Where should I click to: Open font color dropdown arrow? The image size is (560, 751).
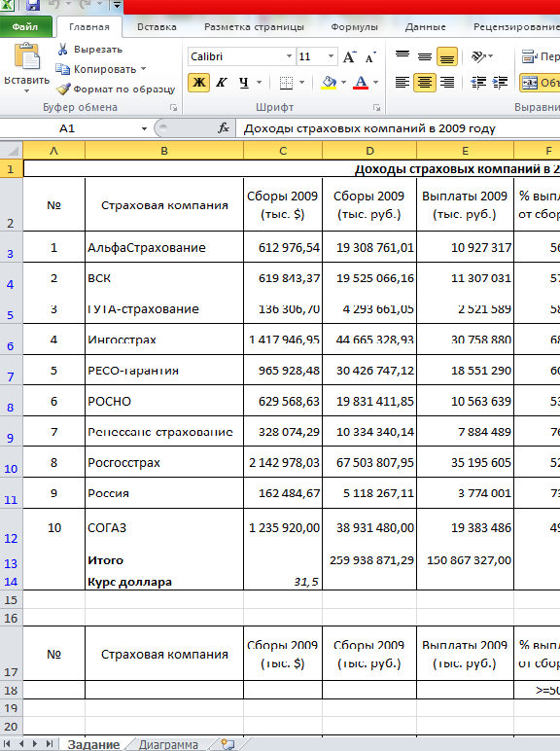375,83
